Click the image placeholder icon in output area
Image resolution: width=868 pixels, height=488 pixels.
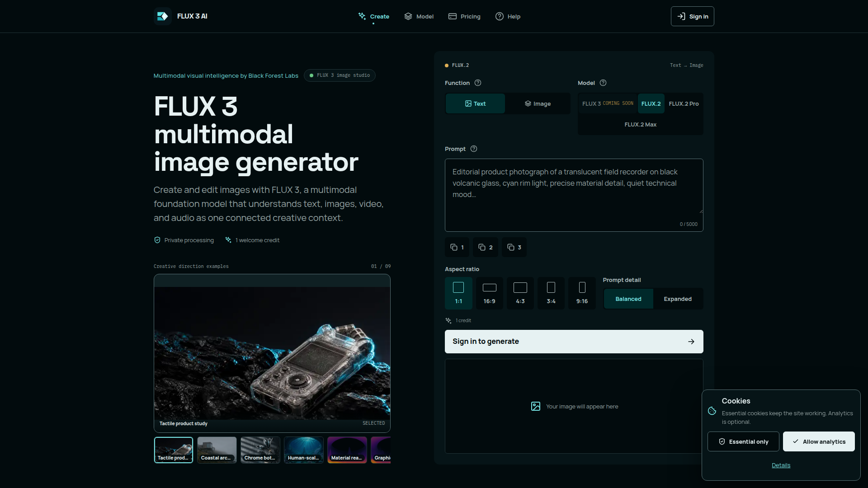(536, 406)
